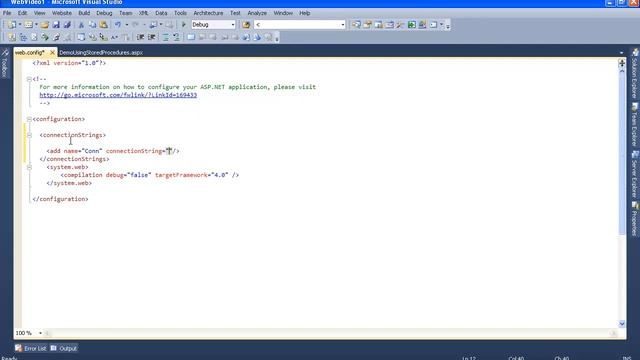
Task: Open Properties Window from toolbar icon
Action: click(367, 25)
